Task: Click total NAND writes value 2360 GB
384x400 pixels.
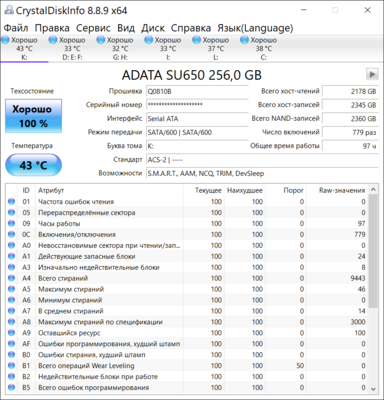Action: pyautogui.click(x=350, y=119)
